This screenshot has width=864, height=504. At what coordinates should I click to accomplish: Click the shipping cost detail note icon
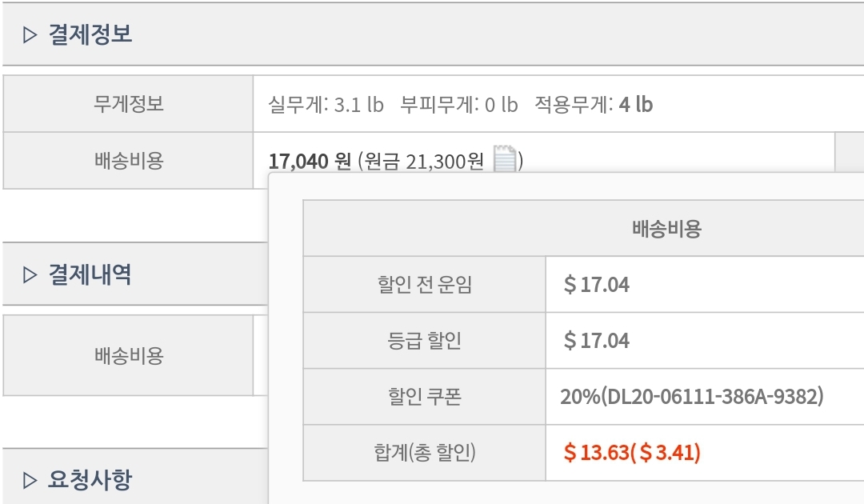[x=504, y=159]
